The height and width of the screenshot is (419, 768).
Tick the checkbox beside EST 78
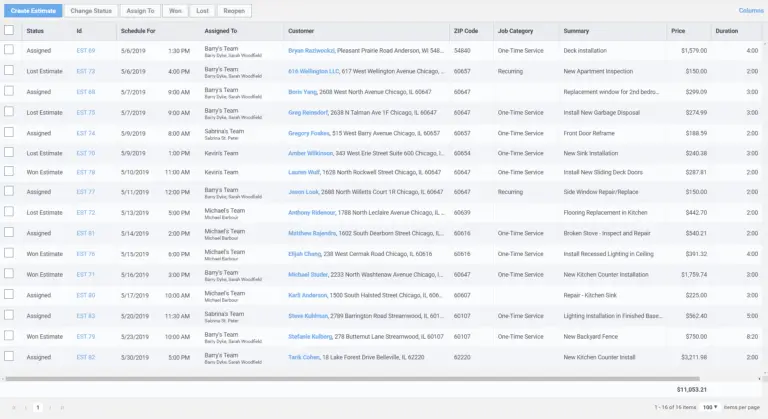(9, 172)
